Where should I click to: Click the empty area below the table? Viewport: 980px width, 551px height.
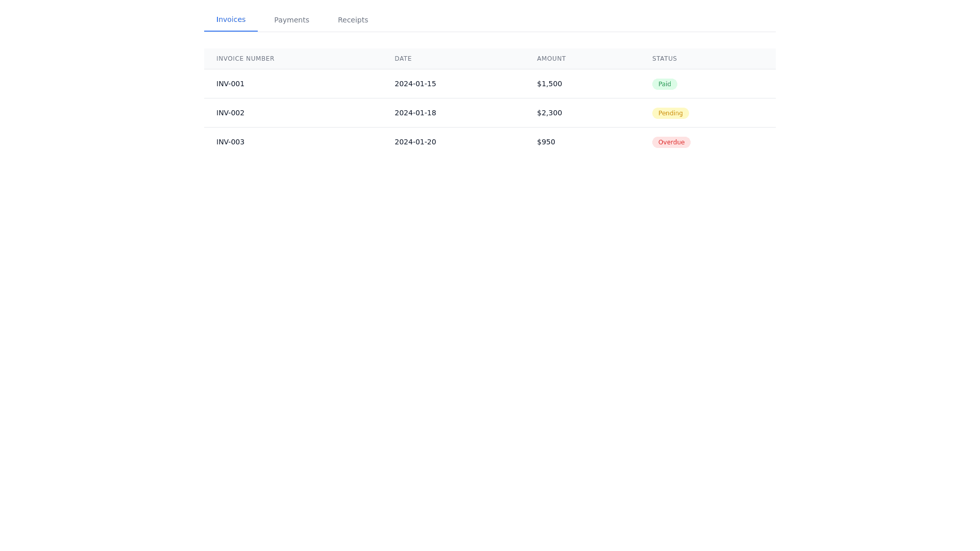490,332
